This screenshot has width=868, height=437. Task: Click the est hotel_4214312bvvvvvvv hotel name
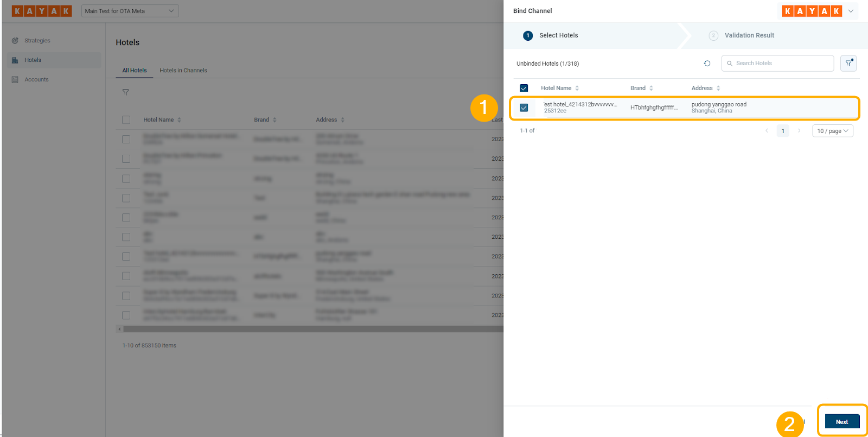[x=580, y=104]
